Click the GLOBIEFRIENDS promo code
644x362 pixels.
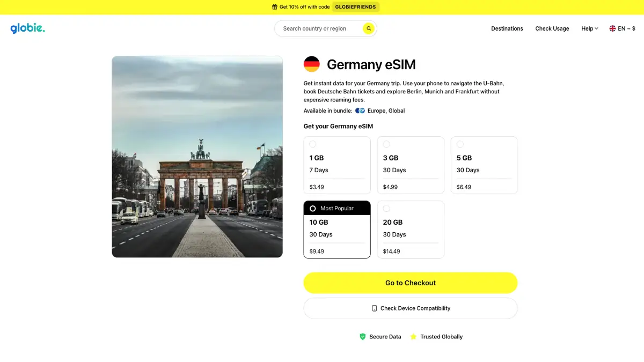356,7
